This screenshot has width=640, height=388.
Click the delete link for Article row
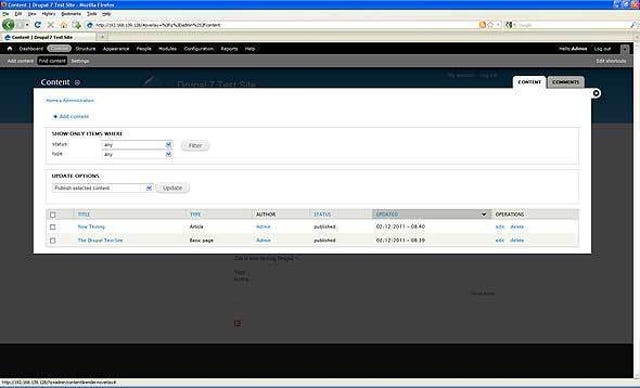[x=517, y=226]
